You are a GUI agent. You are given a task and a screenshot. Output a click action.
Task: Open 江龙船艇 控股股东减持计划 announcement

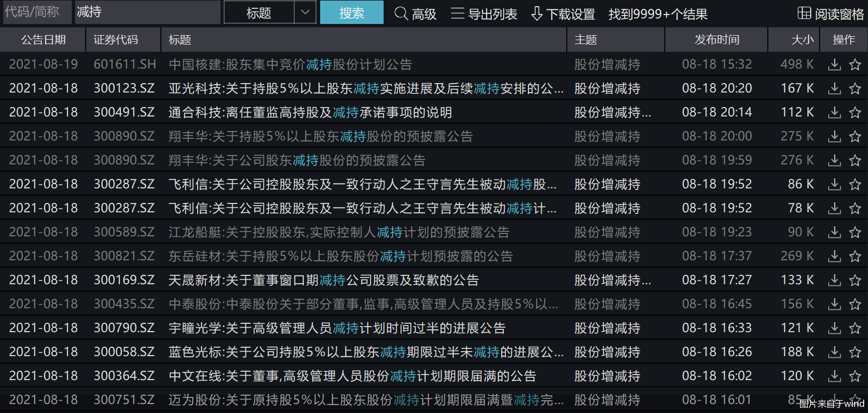click(x=339, y=232)
